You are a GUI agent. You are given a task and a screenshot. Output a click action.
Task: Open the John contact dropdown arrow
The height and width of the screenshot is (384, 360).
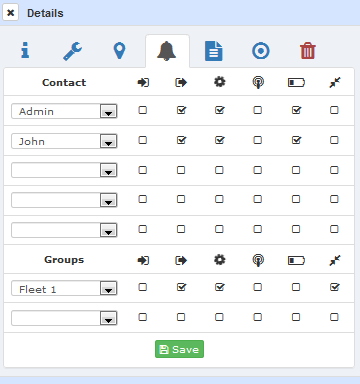[x=109, y=141]
